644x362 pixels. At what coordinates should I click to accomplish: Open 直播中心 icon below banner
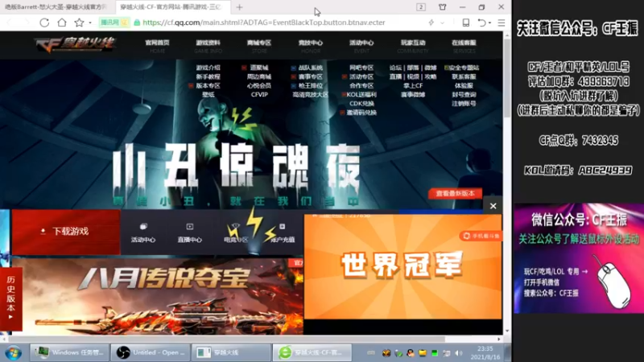pyautogui.click(x=190, y=232)
